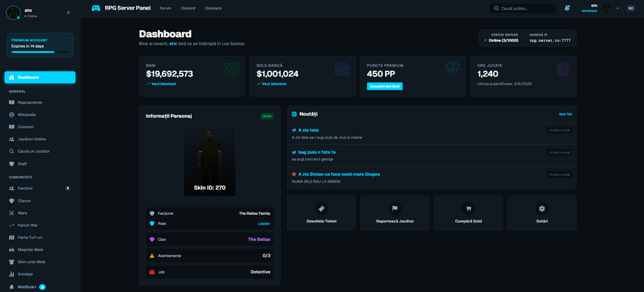Click Vezi istoricul under Bani
This screenshot has width=644, height=292.
pos(161,84)
